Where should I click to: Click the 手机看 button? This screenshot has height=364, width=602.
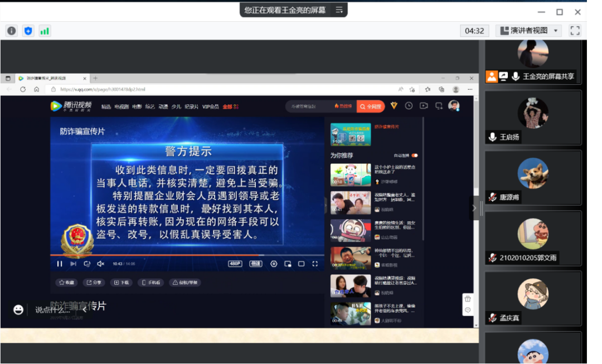(151, 283)
